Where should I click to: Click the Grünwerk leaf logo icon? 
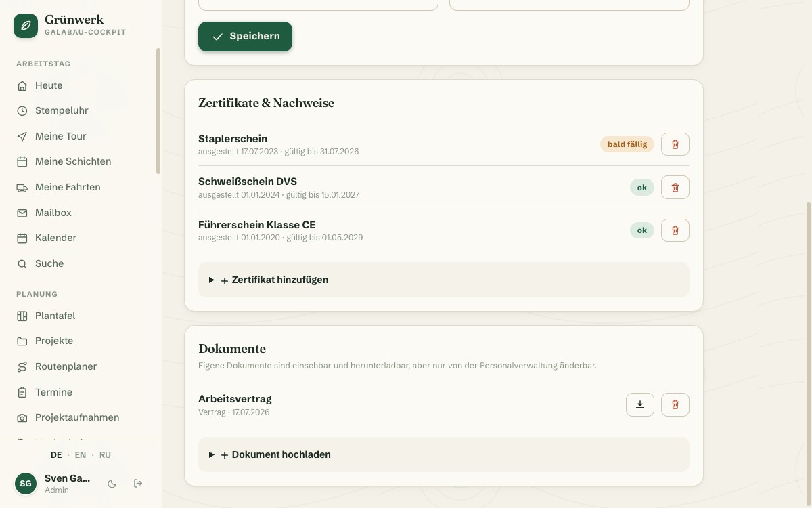(x=26, y=26)
